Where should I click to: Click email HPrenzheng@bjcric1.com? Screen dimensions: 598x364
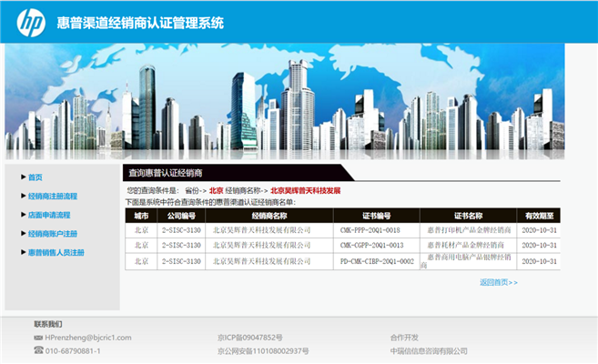[x=88, y=338]
